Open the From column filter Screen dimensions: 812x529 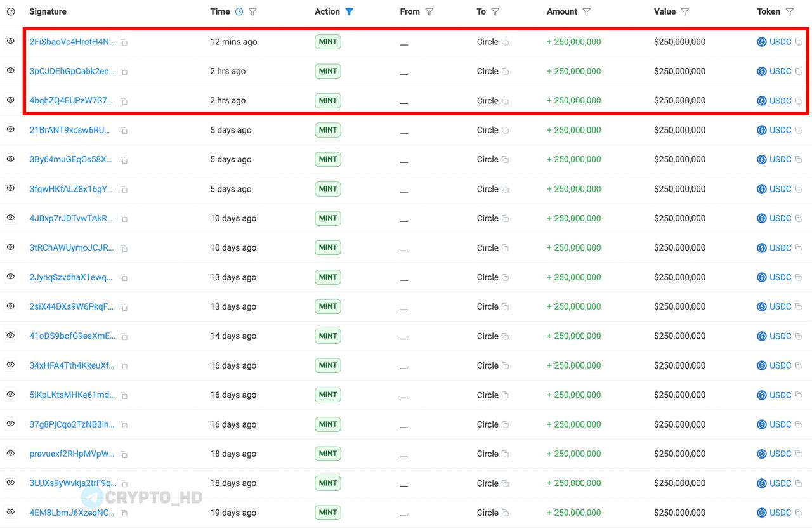tap(429, 11)
